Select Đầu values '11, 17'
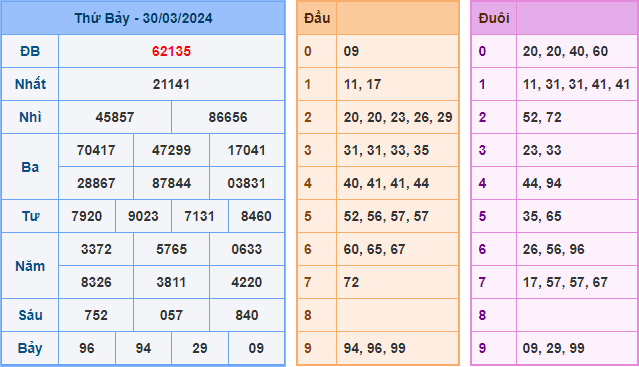Image resolution: width=639 pixels, height=367 pixels. (362, 84)
